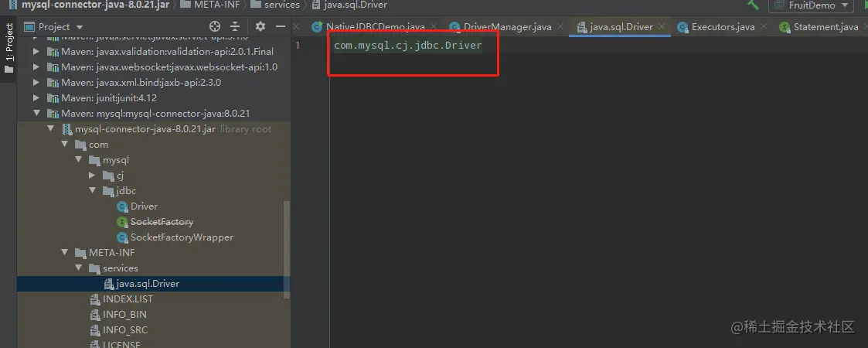Collapse the mysql folder
Screen dimensions: 868x348
pos(79,160)
